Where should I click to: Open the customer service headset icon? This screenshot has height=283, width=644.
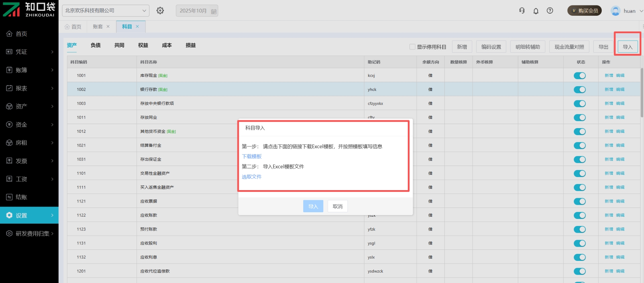tap(522, 11)
